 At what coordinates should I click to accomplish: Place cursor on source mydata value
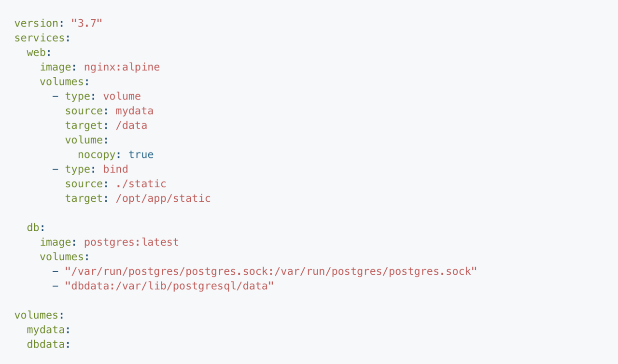[x=134, y=111]
